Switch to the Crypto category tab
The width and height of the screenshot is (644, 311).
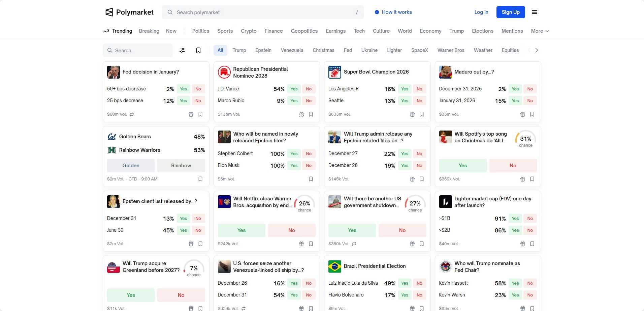click(x=249, y=31)
